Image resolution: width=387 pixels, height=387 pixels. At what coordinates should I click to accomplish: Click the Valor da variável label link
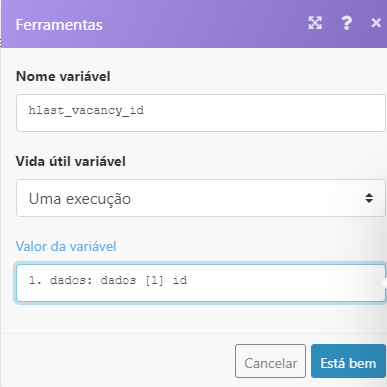click(66, 246)
